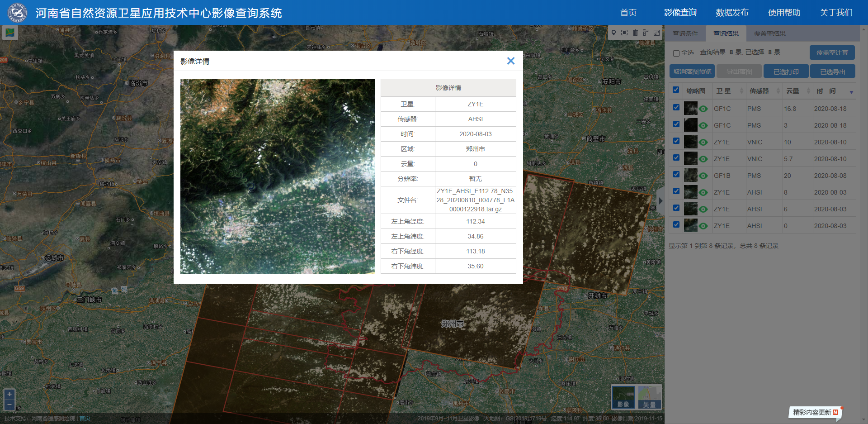Sort results by 云量 column arrows
The image size is (868, 424).
pyautogui.click(x=808, y=91)
